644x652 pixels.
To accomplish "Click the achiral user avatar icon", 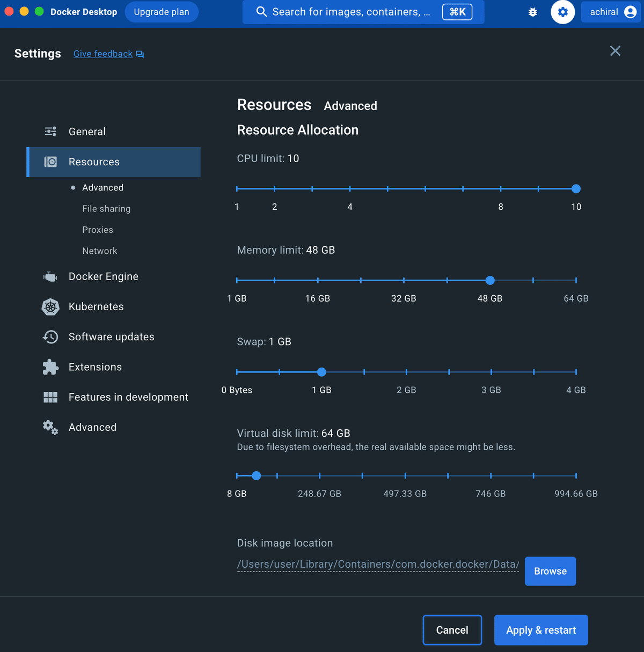I will (630, 12).
